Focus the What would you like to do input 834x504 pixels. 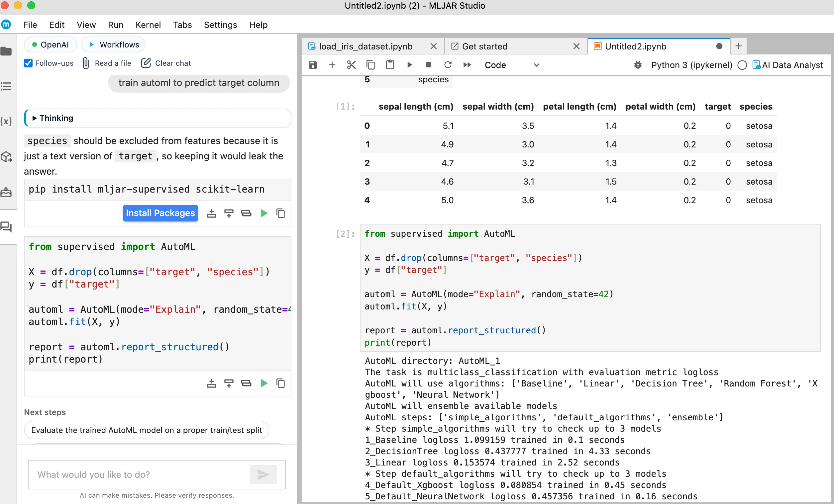pyautogui.click(x=139, y=474)
